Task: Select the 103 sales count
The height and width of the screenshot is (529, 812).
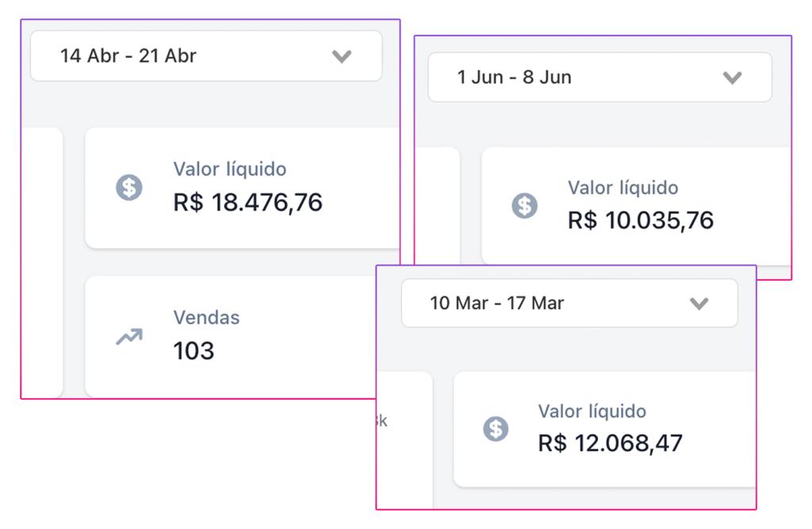Action: click(193, 351)
